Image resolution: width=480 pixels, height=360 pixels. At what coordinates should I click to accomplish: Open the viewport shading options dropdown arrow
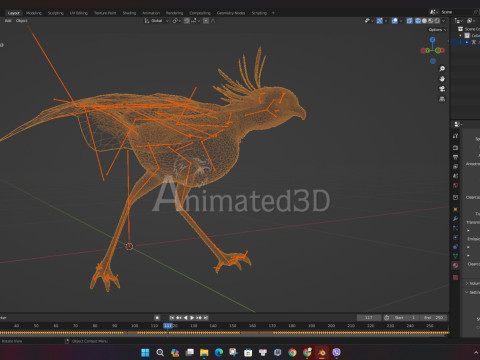(443, 21)
